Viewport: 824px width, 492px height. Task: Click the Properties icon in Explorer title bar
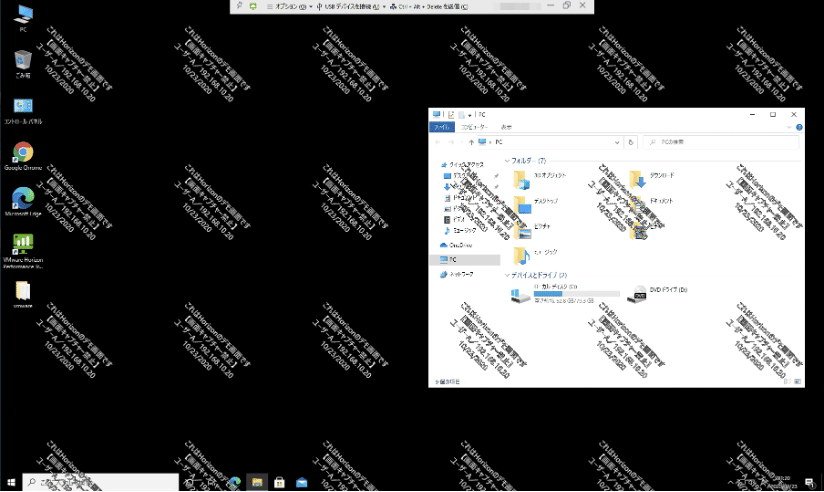pyautogui.click(x=451, y=115)
